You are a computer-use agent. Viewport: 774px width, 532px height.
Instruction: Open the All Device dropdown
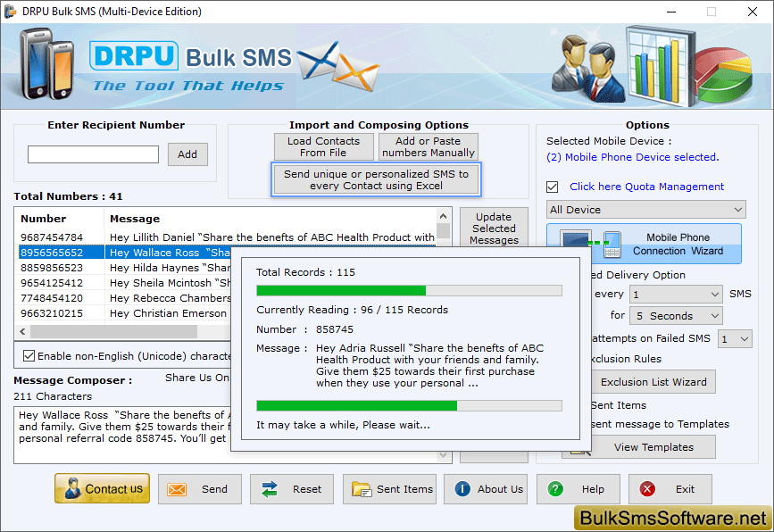(x=646, y=210)
